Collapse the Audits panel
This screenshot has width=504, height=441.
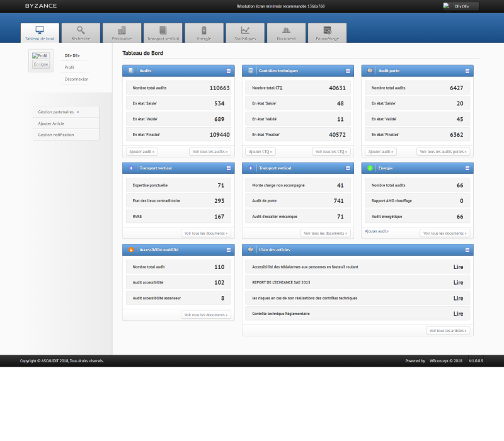(229, 71)
